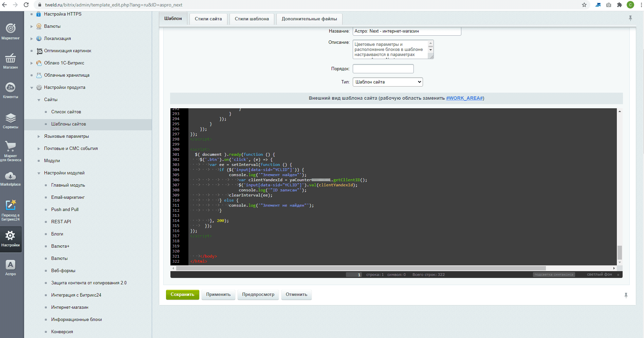Screen dimensions: 644x338
Task: Click the Настройки продукта gear icon
Action: pos(39,88)
